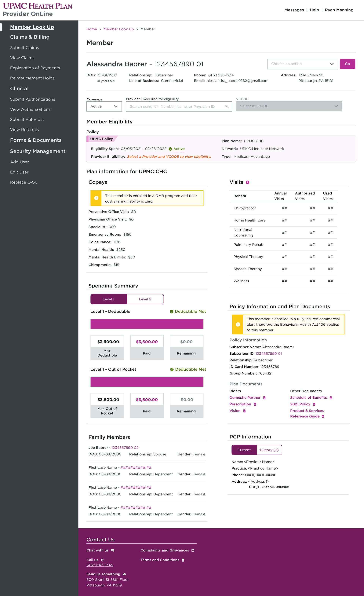Open Messages in the top navigation
This screenshot has height=596, width=364.
click(294, 10)
